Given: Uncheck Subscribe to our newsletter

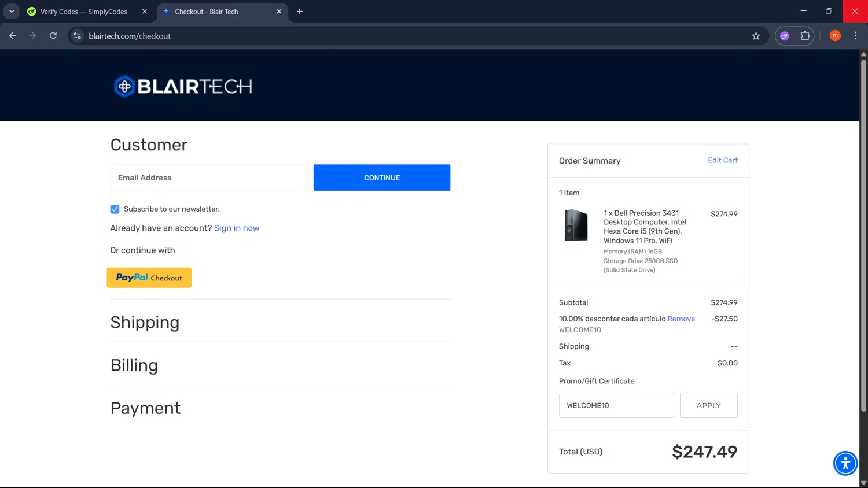Looking at the screenshot, I should click(115, 209).
